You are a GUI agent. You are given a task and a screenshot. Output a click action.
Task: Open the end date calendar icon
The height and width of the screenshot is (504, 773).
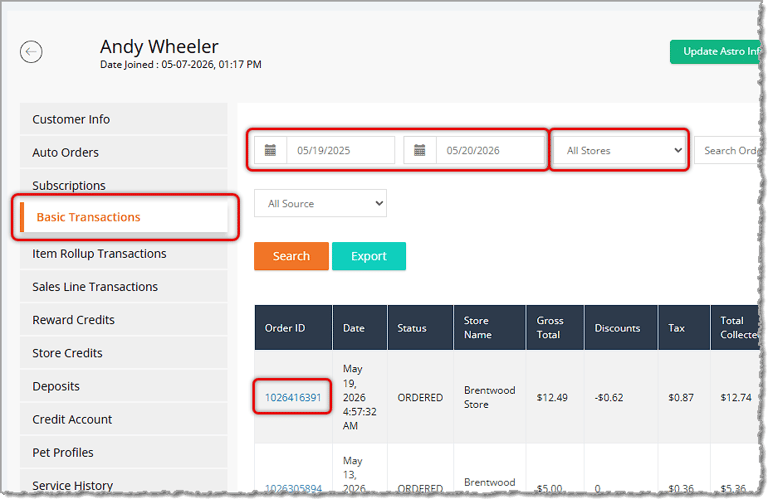point(420,150)
